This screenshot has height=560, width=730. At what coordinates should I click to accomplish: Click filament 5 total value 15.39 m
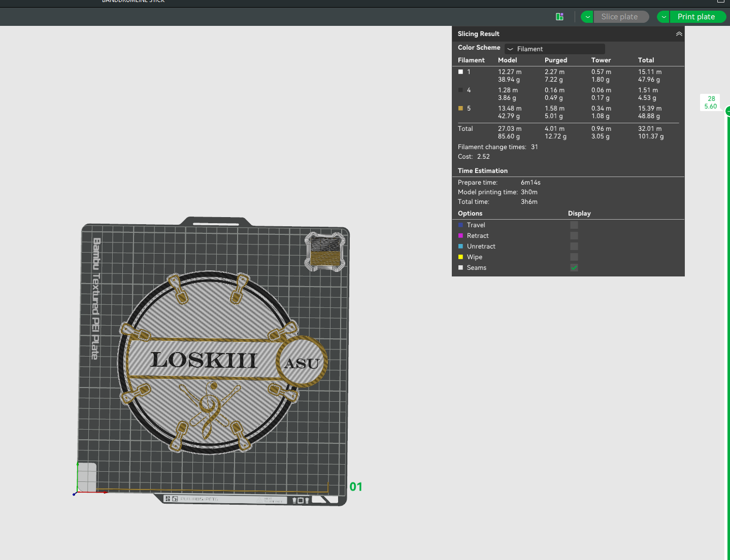[x=650, y=109]
